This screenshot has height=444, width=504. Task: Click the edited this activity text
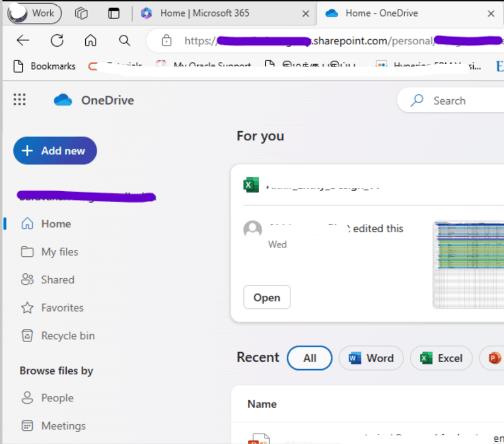(x=378, y=228)
